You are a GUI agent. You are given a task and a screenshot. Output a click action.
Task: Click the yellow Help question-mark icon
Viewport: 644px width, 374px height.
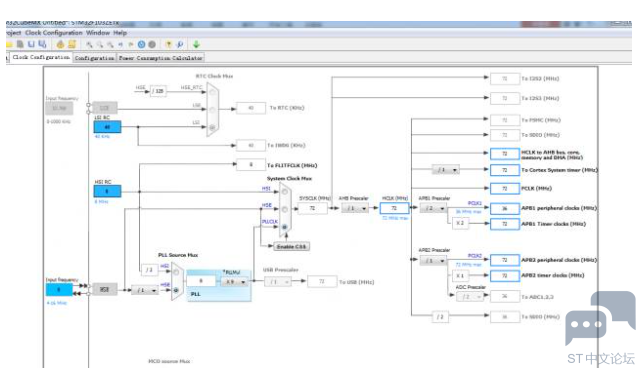[x=168, y=44]
